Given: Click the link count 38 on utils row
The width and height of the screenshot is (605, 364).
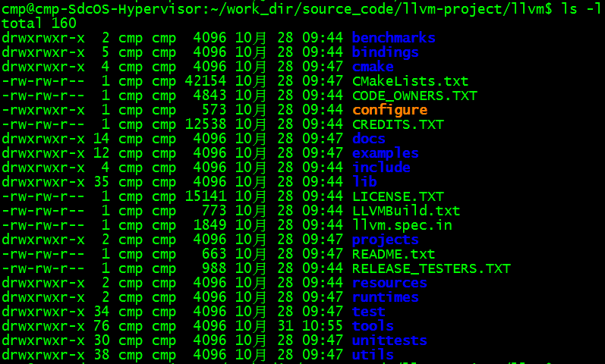Looking at the screenshot, I should tap(102, 355).
